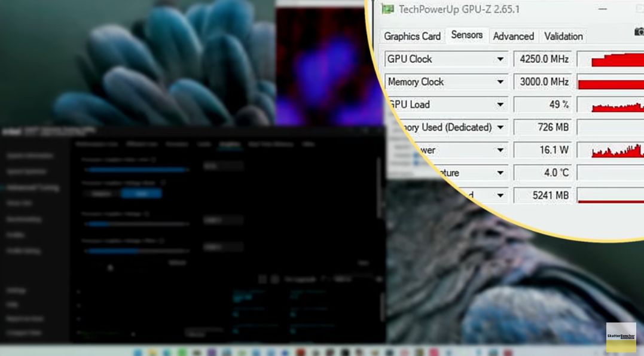
Task: Open the Advanced tab in GPU-Z
Action: [x=514, y=36]
